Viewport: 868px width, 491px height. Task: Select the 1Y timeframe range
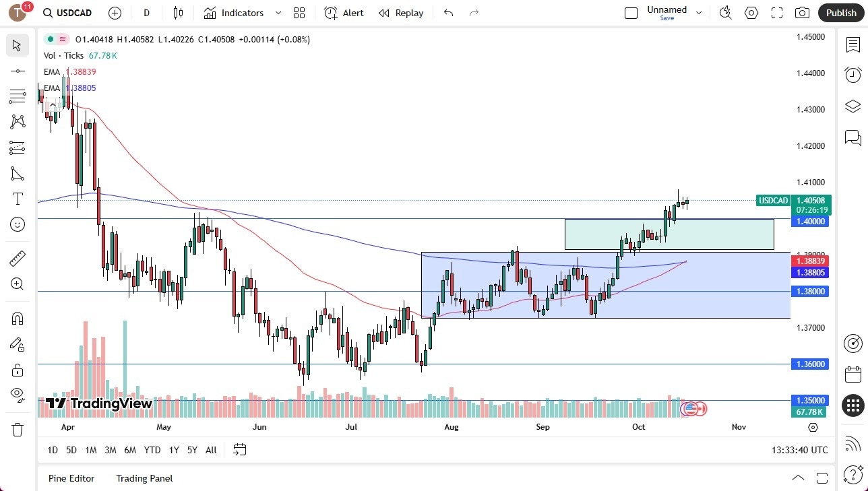(x=173, y=450)
